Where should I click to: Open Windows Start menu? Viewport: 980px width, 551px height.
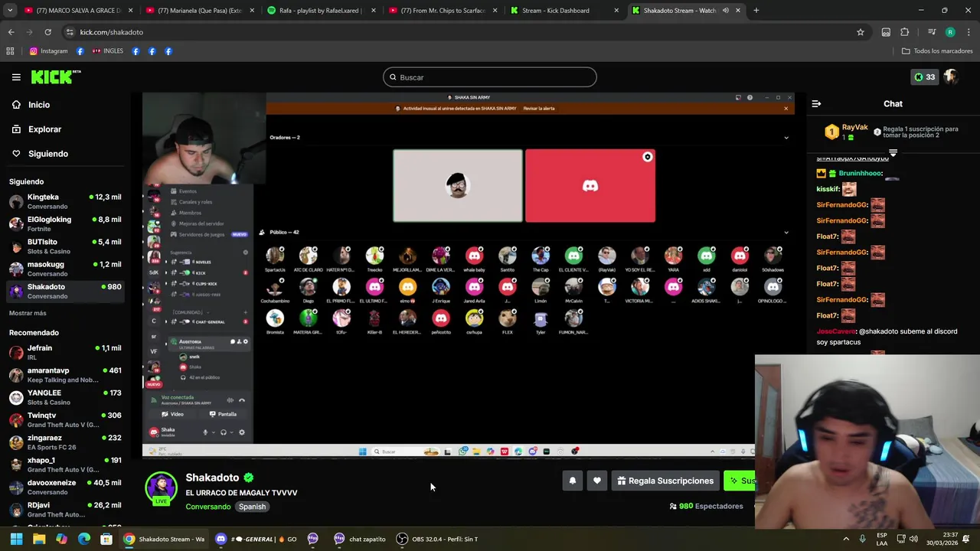click(x=16, y=539)
